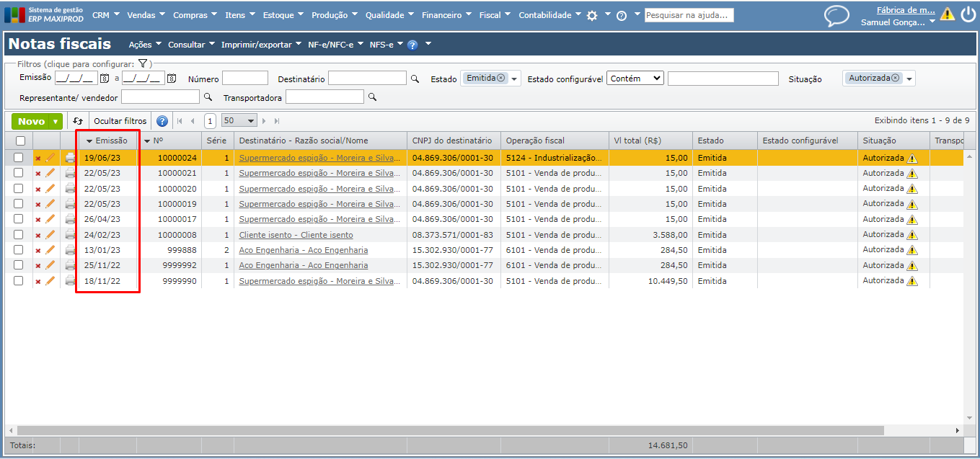Check the box for invoice 10000024
This screenshot has height=459, width=980.
pos(19,158)
